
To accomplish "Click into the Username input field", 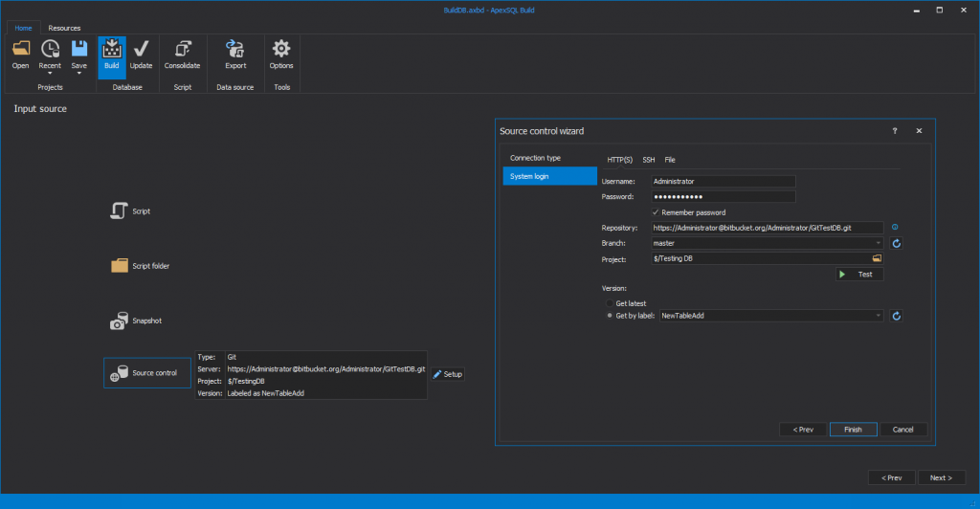I will (x=722, y=181).
